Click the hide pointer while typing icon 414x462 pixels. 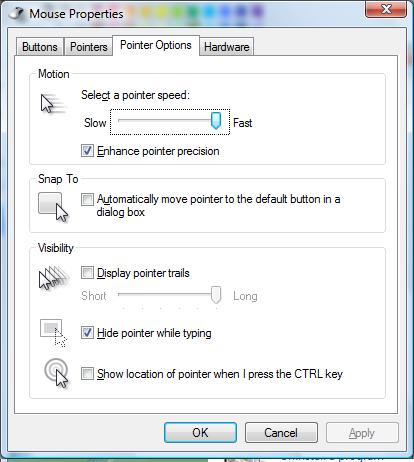[x=53, y=333]
